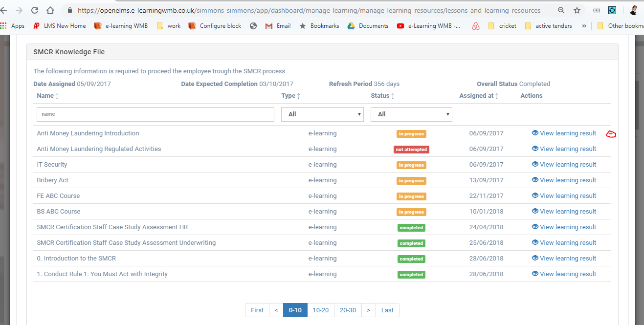The height and width of the screenshot is (325, 644).
Task: Focus the name filter input field
Action: 155,114
